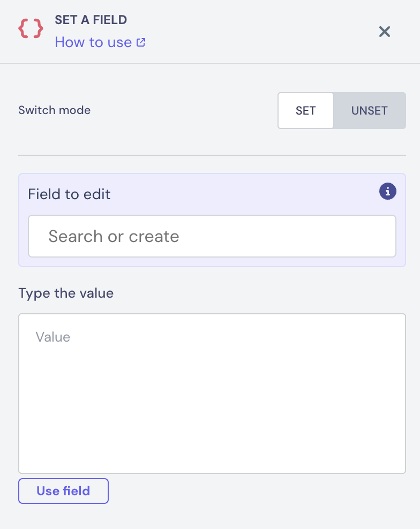Click the external link icon beside How to use

click(x=141, y=42)
